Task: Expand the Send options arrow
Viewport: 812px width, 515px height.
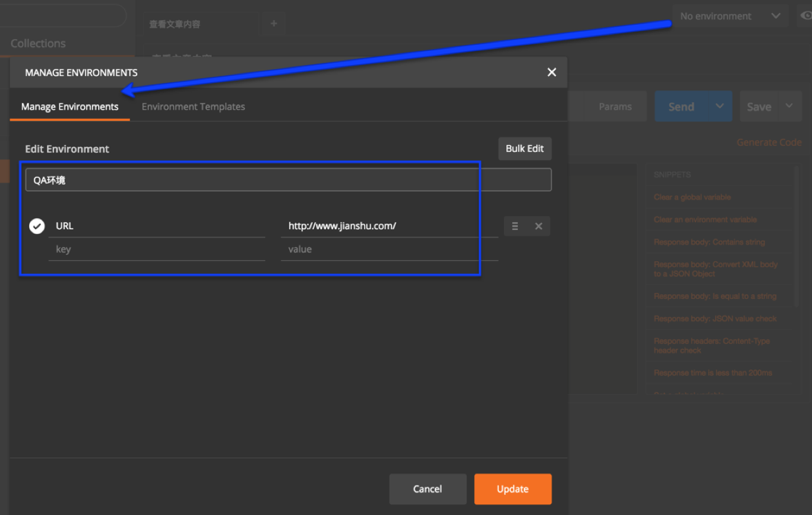Action: click(x=719, y=106)
